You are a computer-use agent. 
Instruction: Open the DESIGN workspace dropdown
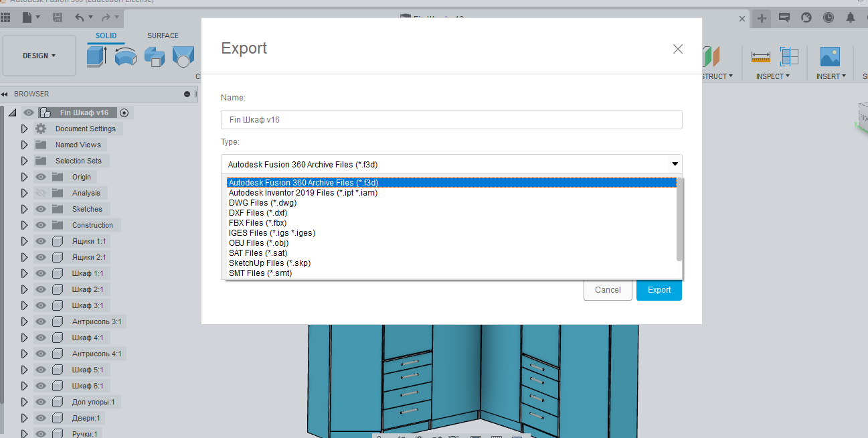coord(39,56)
